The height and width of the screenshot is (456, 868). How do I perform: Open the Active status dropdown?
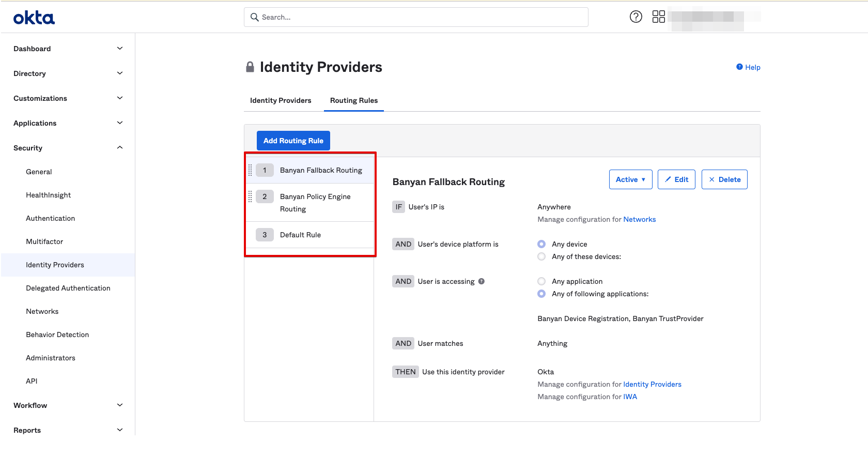coord(630,179)
